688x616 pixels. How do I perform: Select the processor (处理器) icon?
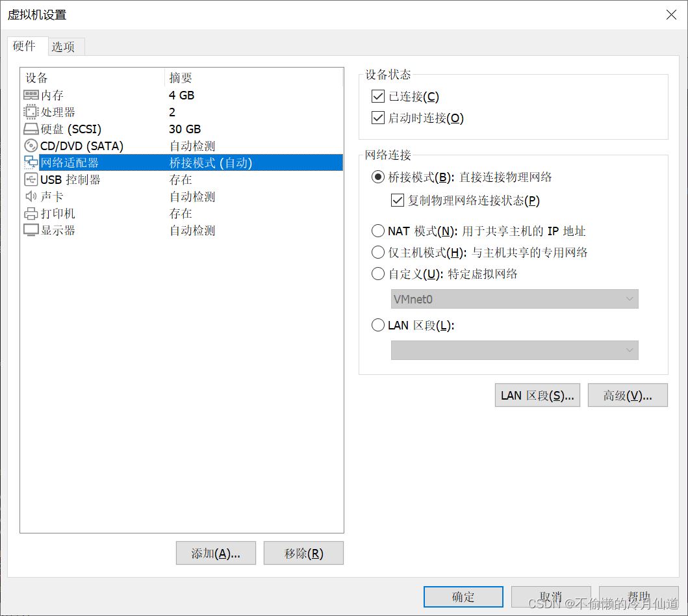point(31,112)
